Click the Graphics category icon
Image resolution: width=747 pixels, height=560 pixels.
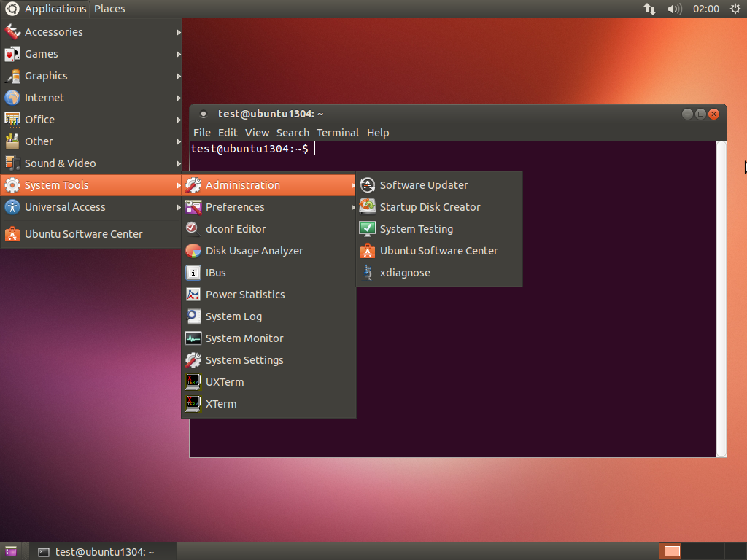pyautogui.click(x=12, y=76)
